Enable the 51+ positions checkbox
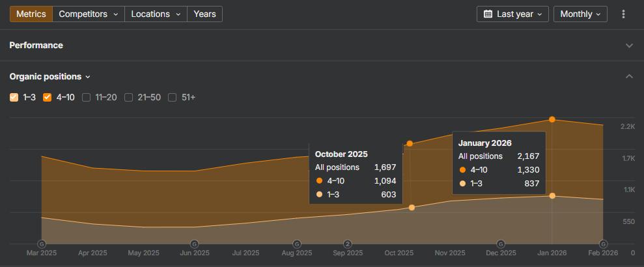This screenshot has width=644, height=267. coord(173,98)
